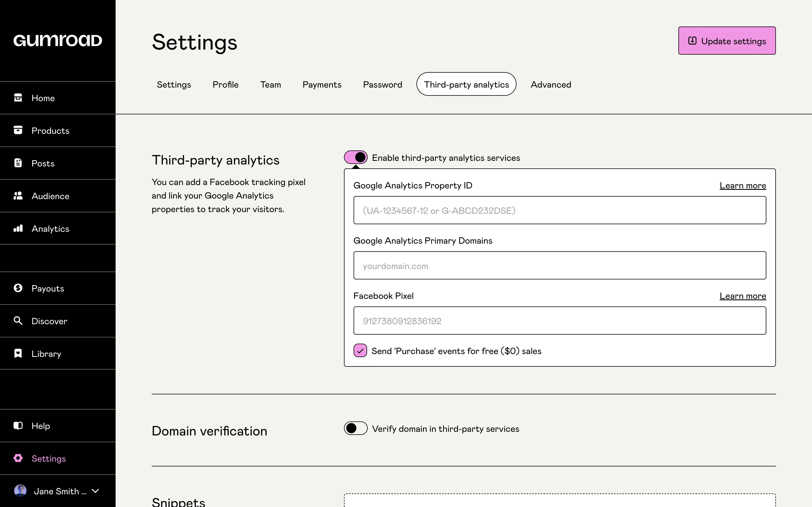Click the Google Analytics Property ID field

[x=559, y=210]
